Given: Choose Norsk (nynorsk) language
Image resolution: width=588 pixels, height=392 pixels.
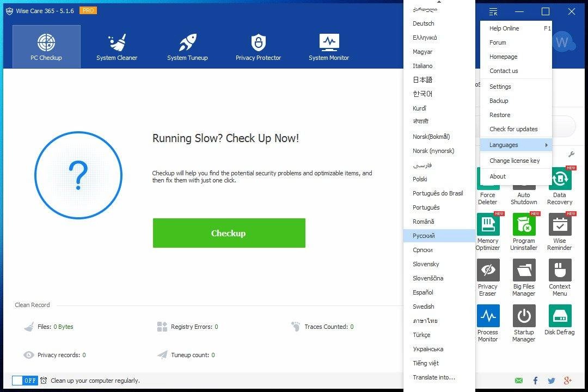Looking at the screenshot, I should click(x=439, y=151).
